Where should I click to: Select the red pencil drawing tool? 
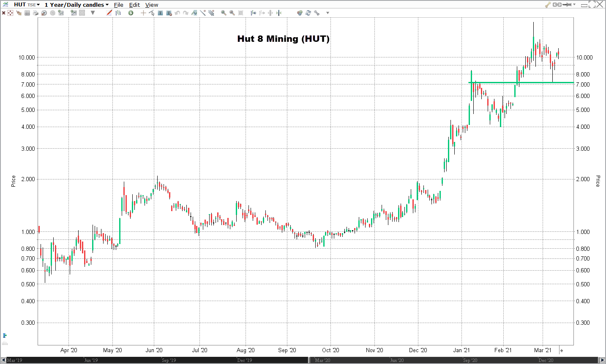[x=109, y=13]
